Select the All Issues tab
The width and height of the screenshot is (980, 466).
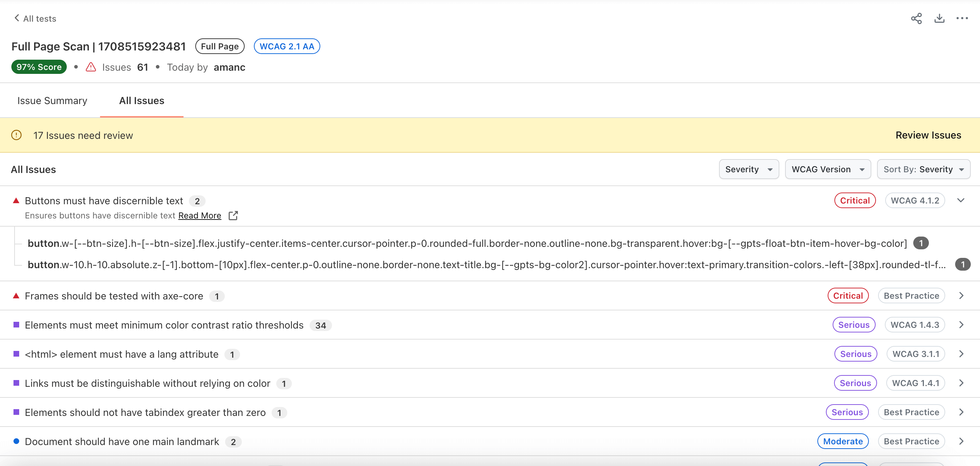point(142,101)
